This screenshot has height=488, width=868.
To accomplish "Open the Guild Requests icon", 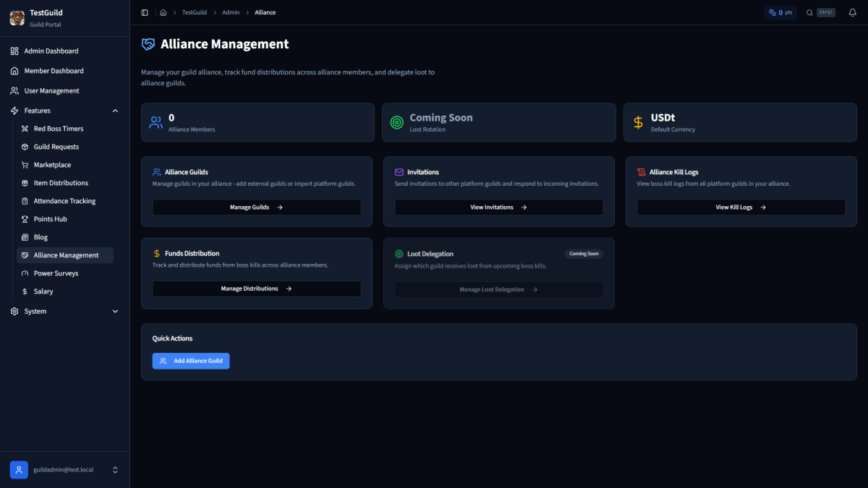I will (25, 146).
